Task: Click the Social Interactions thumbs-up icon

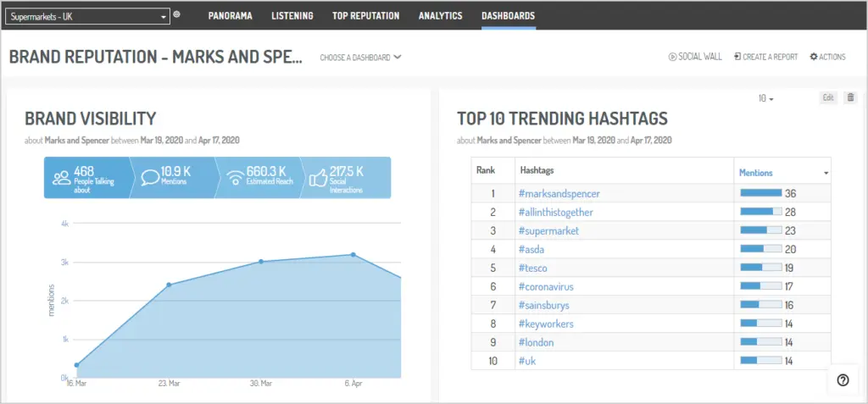Action: pos(319,178)
